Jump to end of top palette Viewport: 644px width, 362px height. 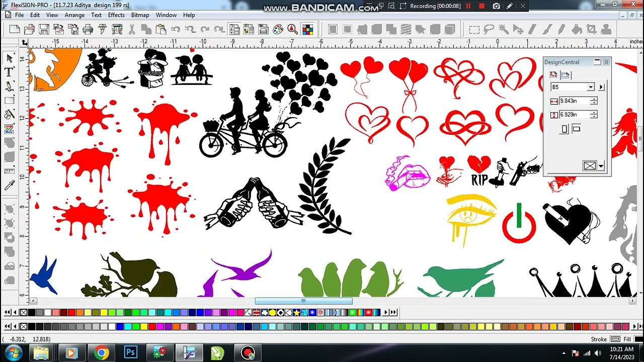(x=393, y=312)
